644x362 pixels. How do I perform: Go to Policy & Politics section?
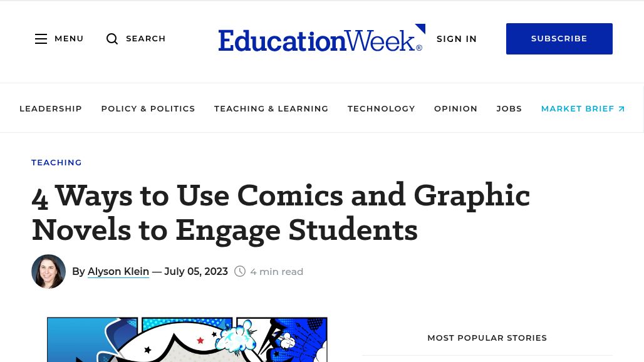(x=148, y=108)
